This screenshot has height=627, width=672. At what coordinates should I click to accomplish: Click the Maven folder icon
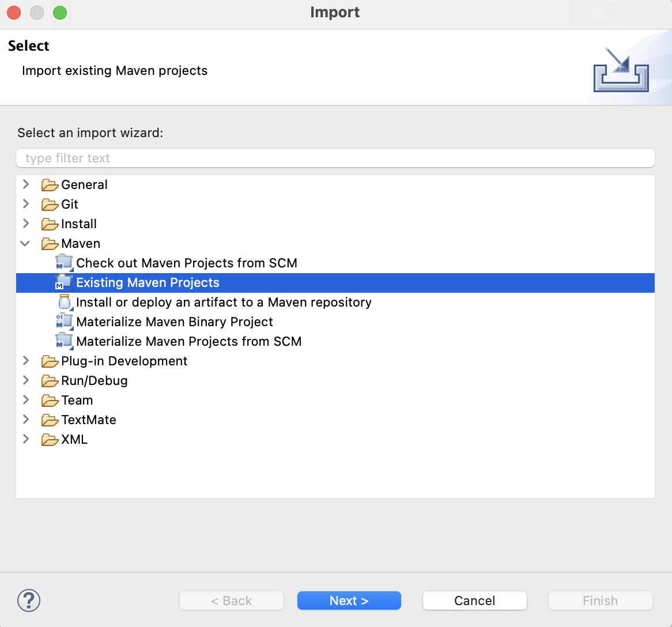click(x=50, y=243)
